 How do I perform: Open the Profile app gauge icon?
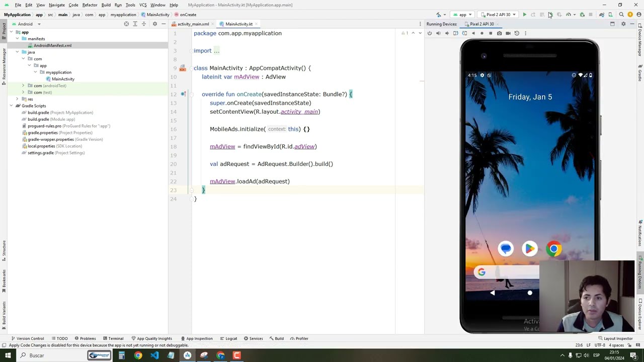click(569, 15)
